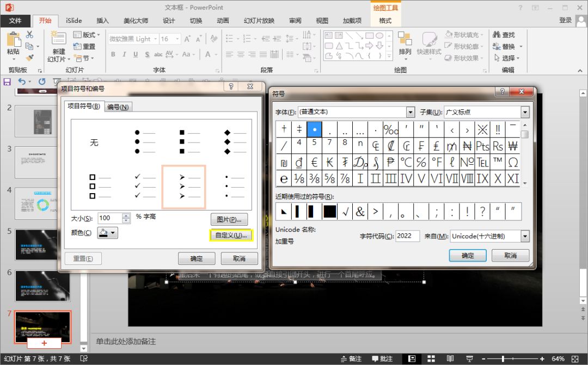
Task: Select the euro sign symbol in grid
Action: click(x=314, y=162)
